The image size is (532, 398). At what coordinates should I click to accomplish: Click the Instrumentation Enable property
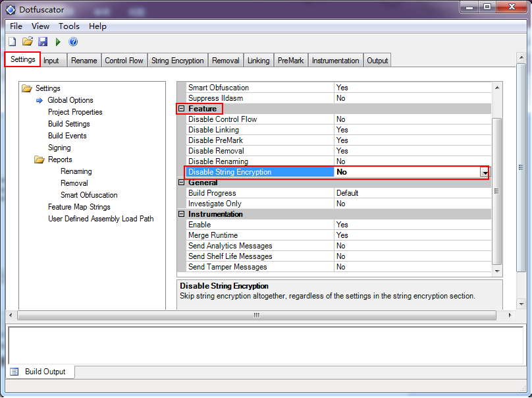click(338, 225)
